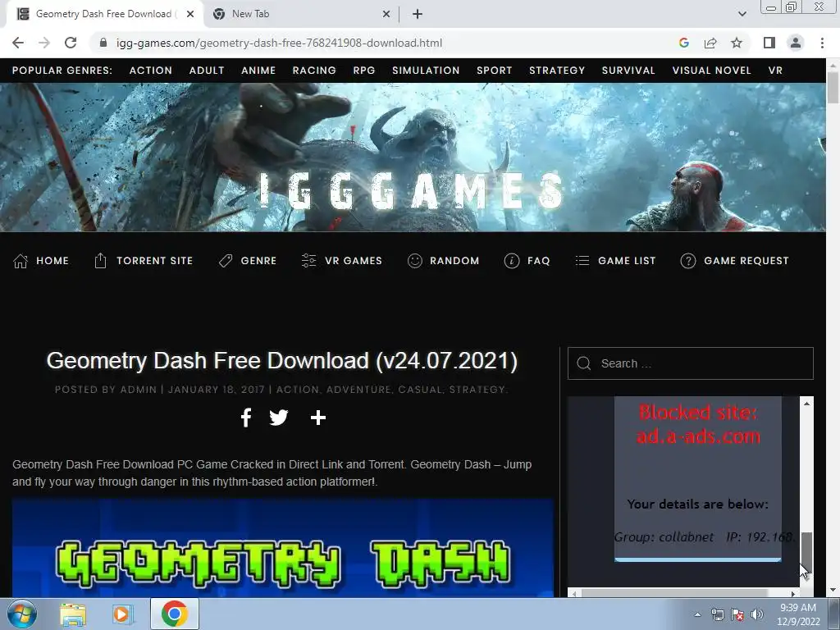Image resolution: width=840 pixels, height=630 pixels.
Task: Open the VISUAL NOVEL genre
Action: coord(711,71)
